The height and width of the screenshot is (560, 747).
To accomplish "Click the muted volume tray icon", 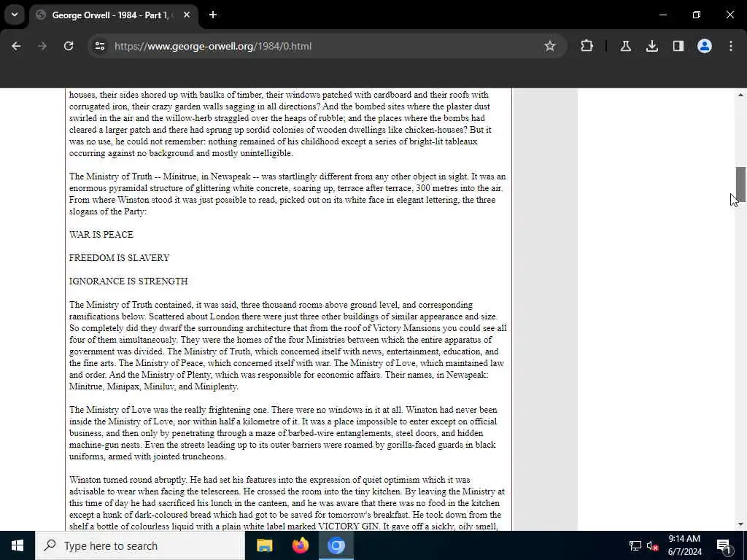I will (x=653, y=545).
